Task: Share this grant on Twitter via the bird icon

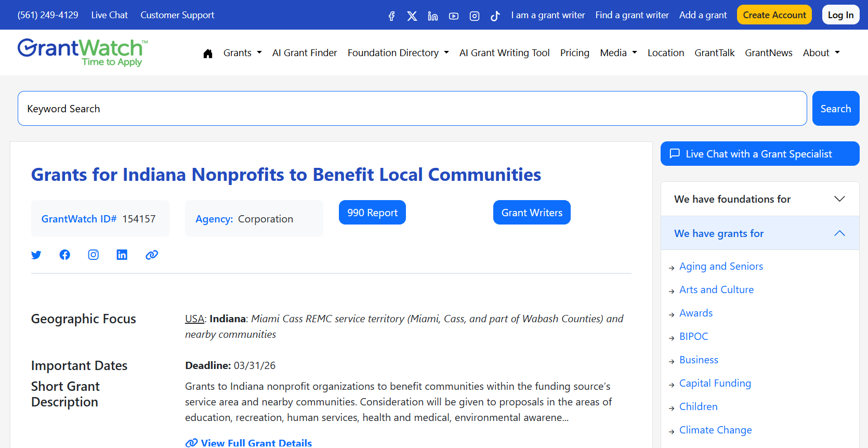Action: point(36,255)
